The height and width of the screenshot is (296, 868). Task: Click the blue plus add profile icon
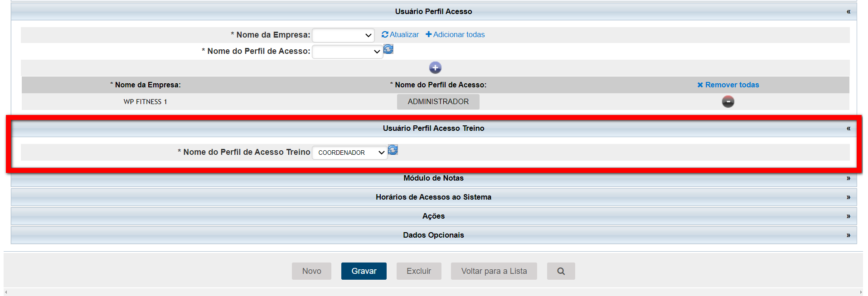[x=435, y=68]
